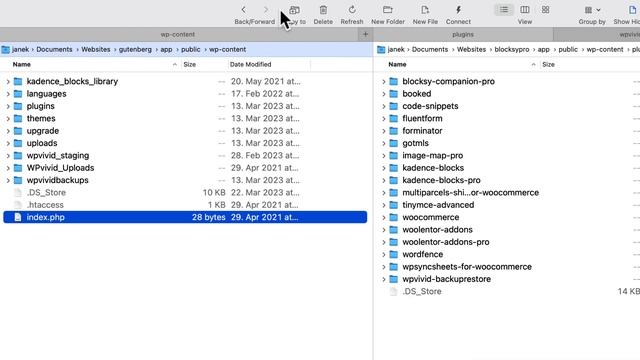The height and width of the screenshot is (360, 640).
Task: Select the wpvividbackups folder icon
Action: tap(18, 180)
